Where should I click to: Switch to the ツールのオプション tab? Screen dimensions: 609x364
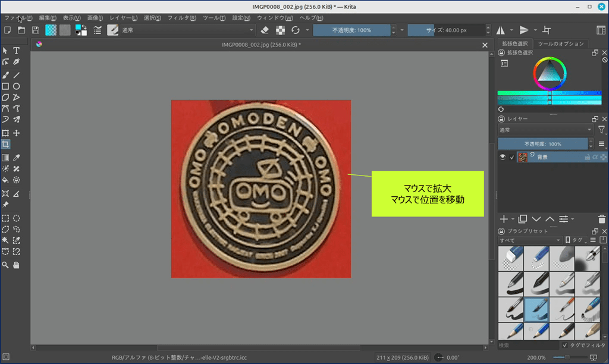[x=561, y=43]
